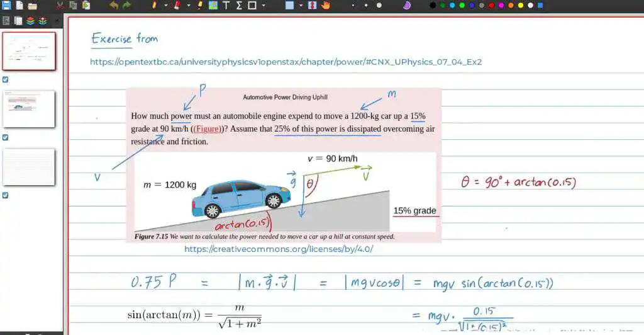Click the Undo arrow
The width and height of the screenshot is (644, 335).
(114, 6)
